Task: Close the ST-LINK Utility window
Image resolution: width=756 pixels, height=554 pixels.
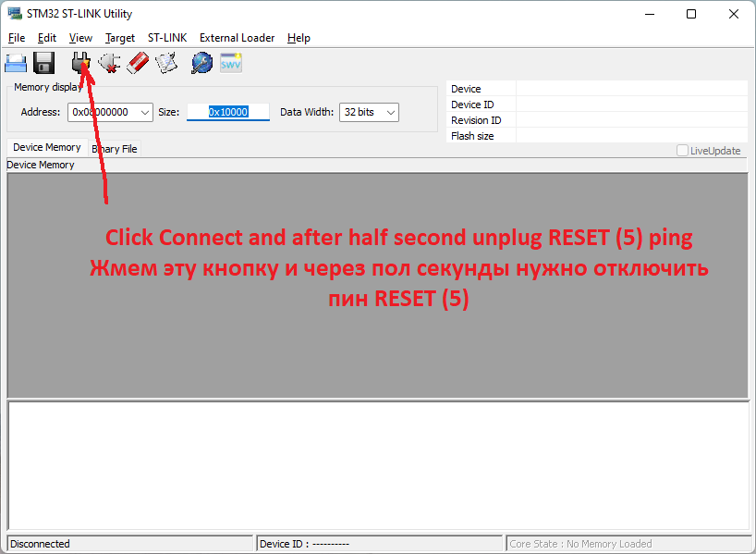Action: 733,14
